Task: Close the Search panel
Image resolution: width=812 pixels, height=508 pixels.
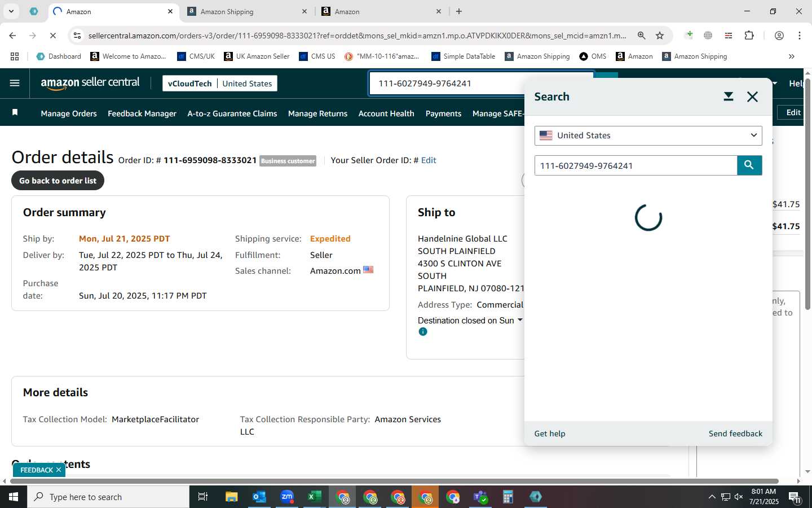Action: click(752, 97)
